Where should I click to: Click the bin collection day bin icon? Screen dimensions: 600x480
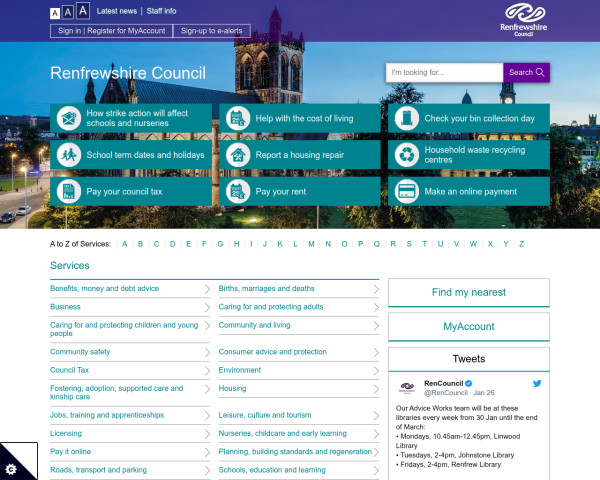407,118
